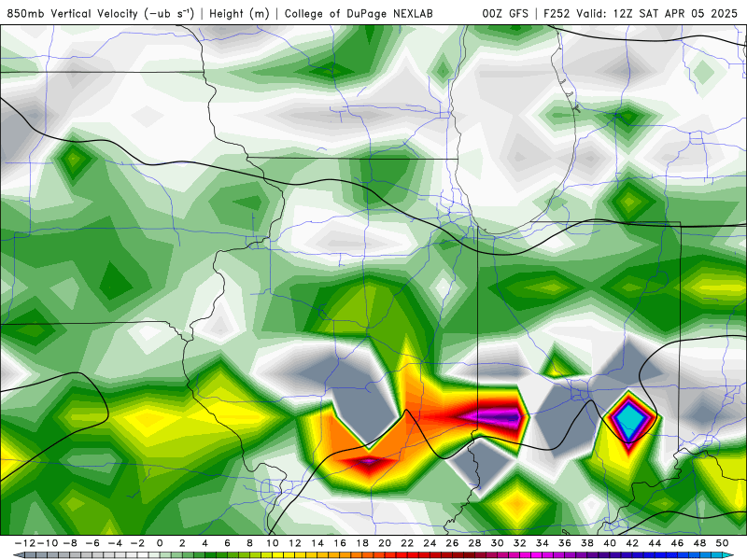Click the '34' color scale label
747x560 pixels.
[543, 543]
